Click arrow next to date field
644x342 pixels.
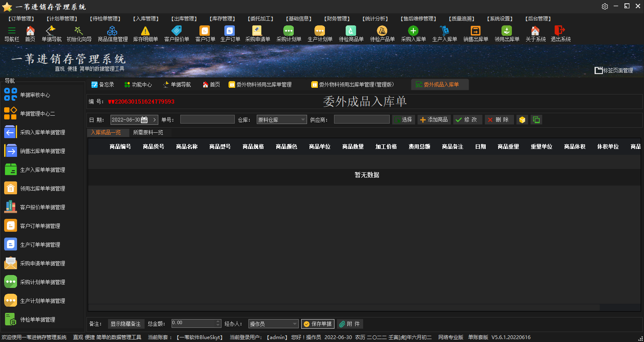(x=155, y=120)
